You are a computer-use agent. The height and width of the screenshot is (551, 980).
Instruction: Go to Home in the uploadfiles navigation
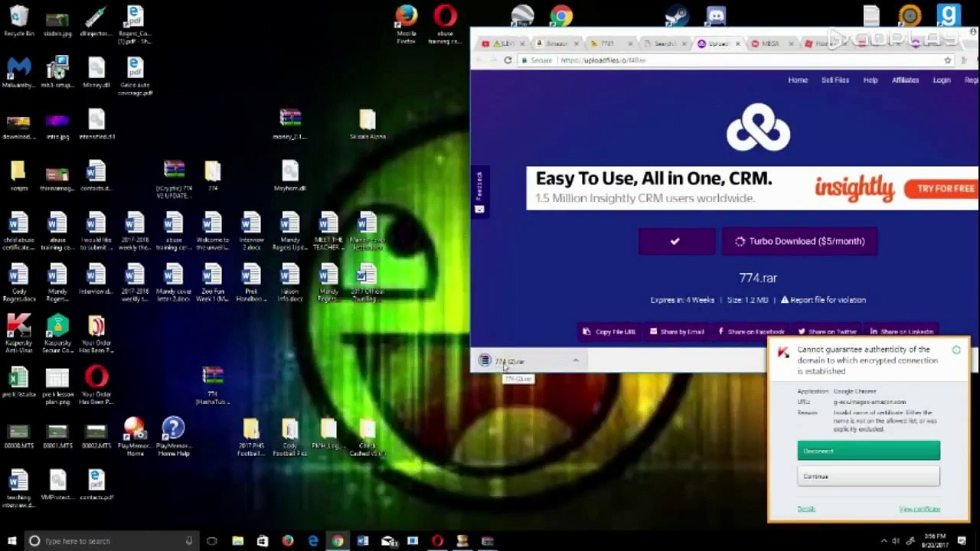click(798, 80)
